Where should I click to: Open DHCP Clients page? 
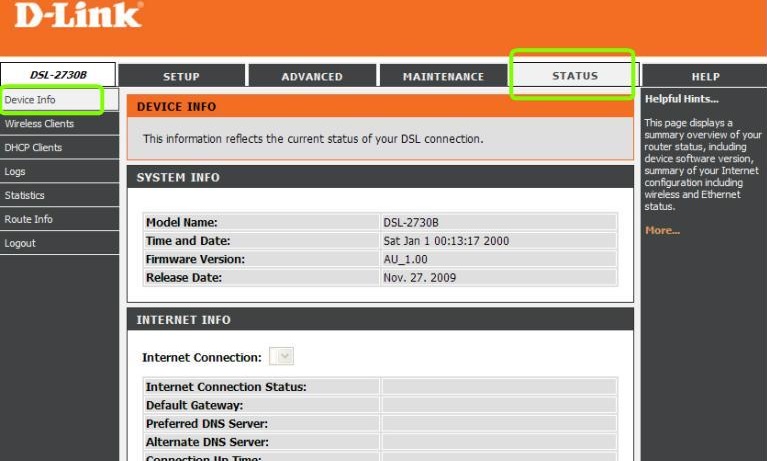[59, 147]
